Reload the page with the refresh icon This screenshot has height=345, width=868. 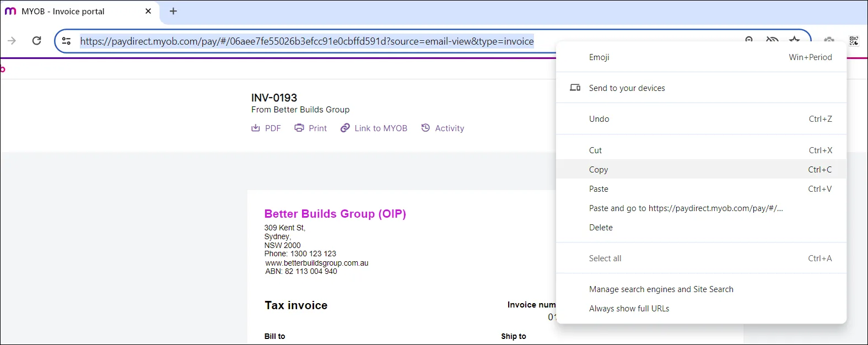36,41
